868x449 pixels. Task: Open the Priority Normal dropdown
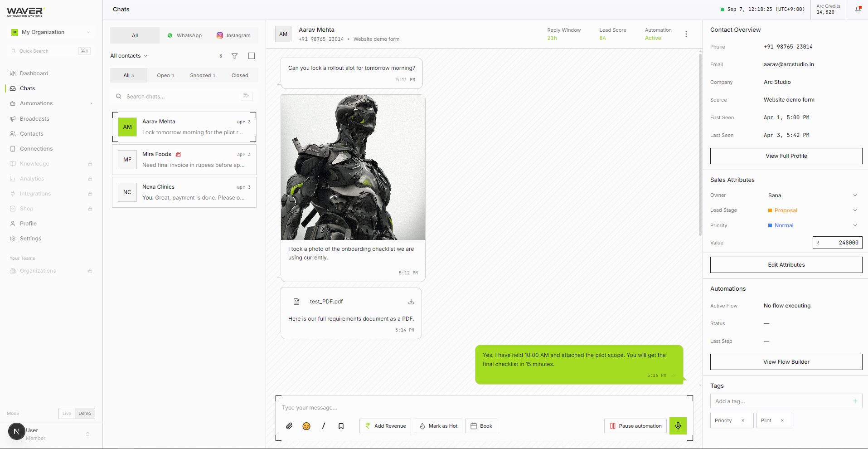[x=813, y=225]
